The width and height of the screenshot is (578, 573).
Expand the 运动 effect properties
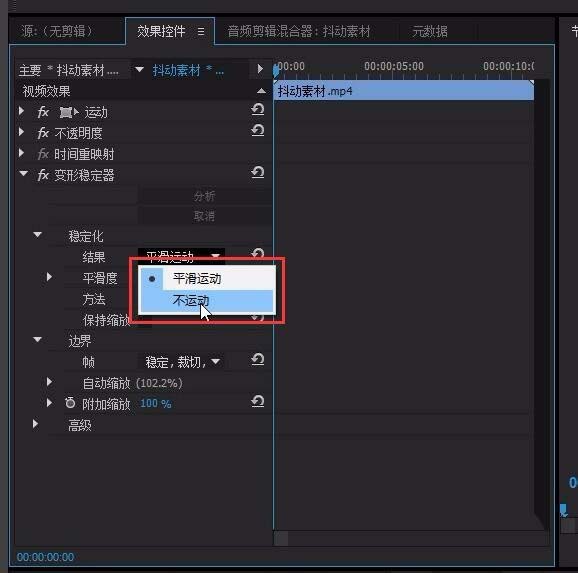[21, 111]
